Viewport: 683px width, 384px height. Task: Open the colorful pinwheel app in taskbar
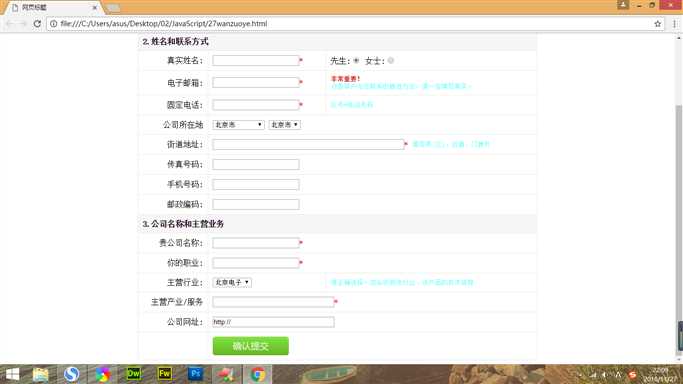pyautogui.click(x=102, y=374)
